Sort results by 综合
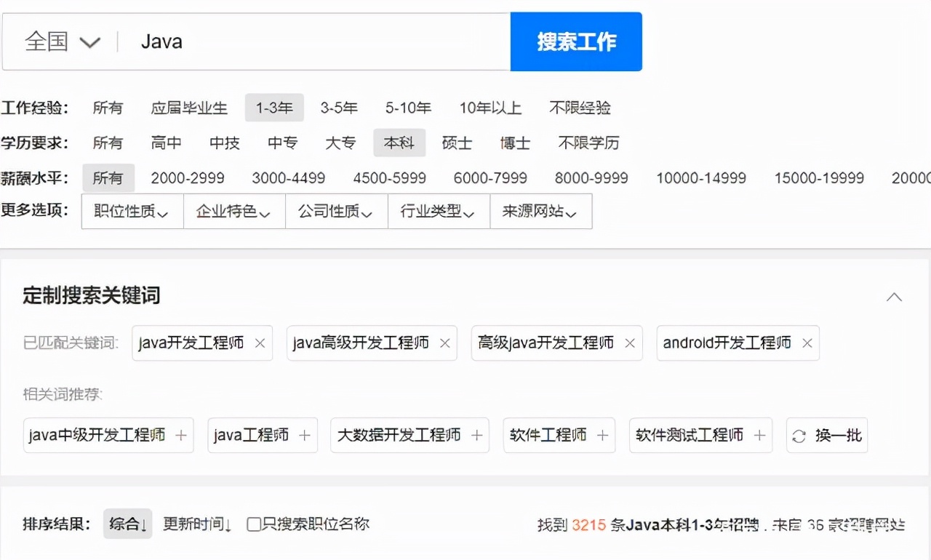 click(x=128, y=524)
